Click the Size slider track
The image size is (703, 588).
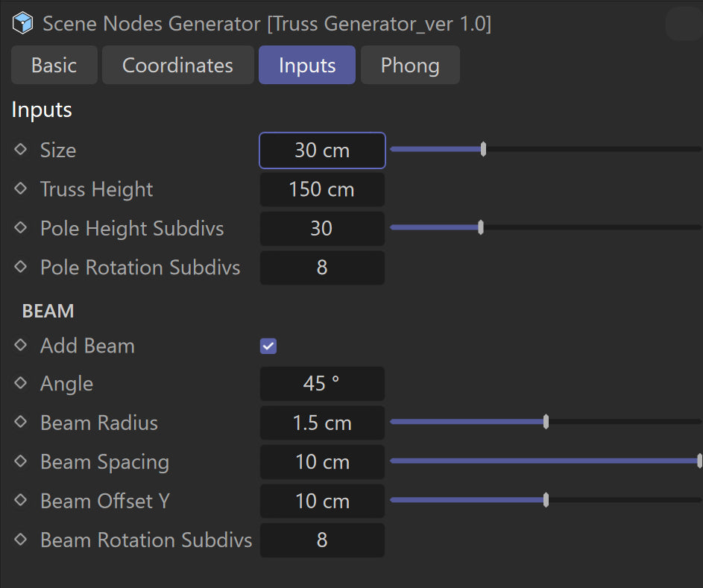(589, 150)
